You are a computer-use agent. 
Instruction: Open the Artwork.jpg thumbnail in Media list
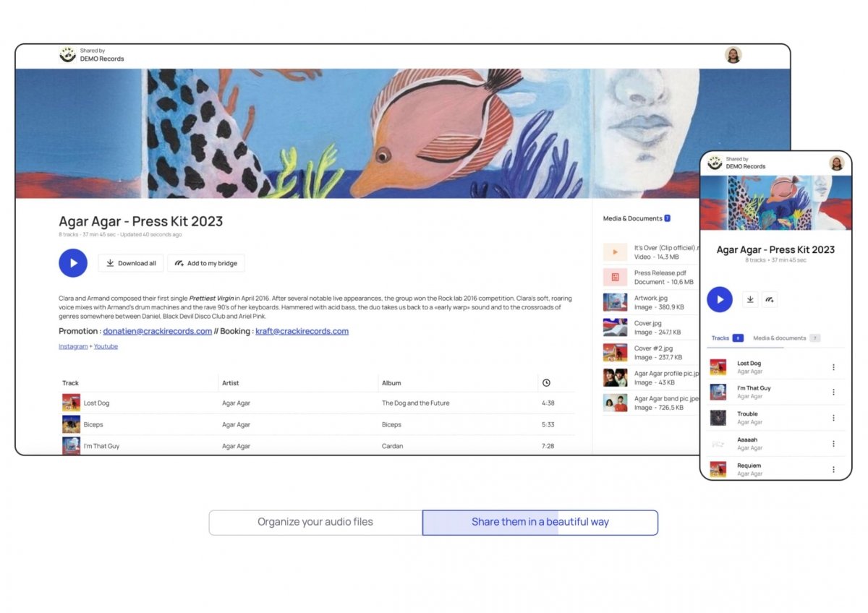pos(615,302)
